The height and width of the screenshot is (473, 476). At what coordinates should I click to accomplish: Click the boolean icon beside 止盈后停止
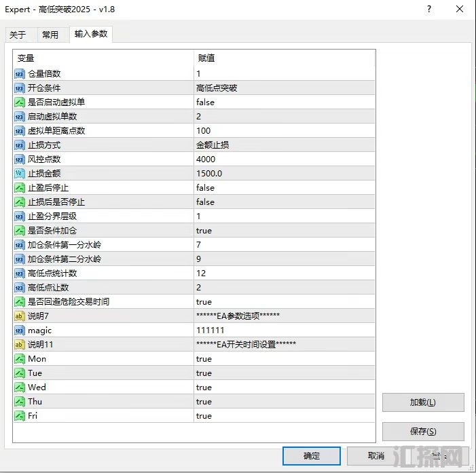tap(20, 188)
